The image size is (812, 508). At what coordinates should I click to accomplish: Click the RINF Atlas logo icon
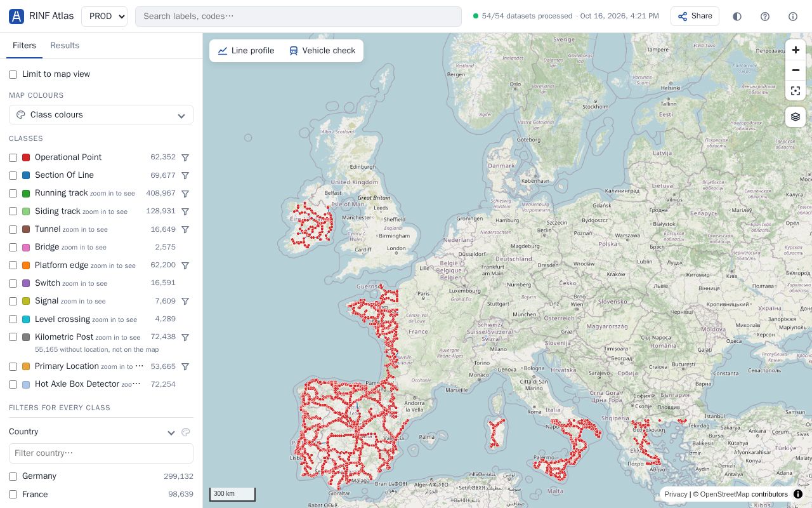coord(16,17)
